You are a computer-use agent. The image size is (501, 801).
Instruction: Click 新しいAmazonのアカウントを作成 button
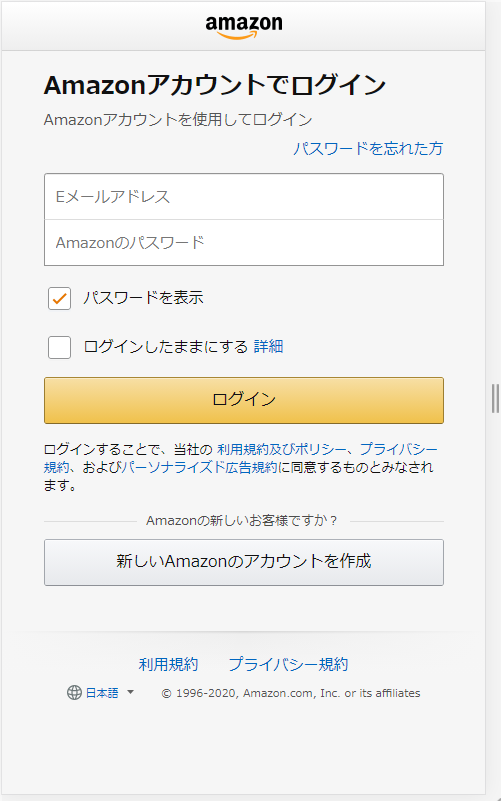(x=244, y=562)
